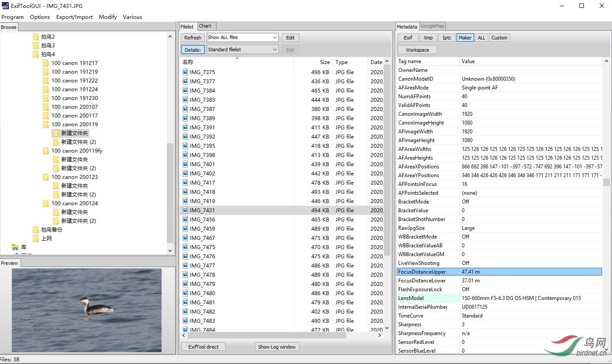Click JPG file icon of IMG_7377
The width and height of the screenshot is (612, 364).
pos(185,81)
